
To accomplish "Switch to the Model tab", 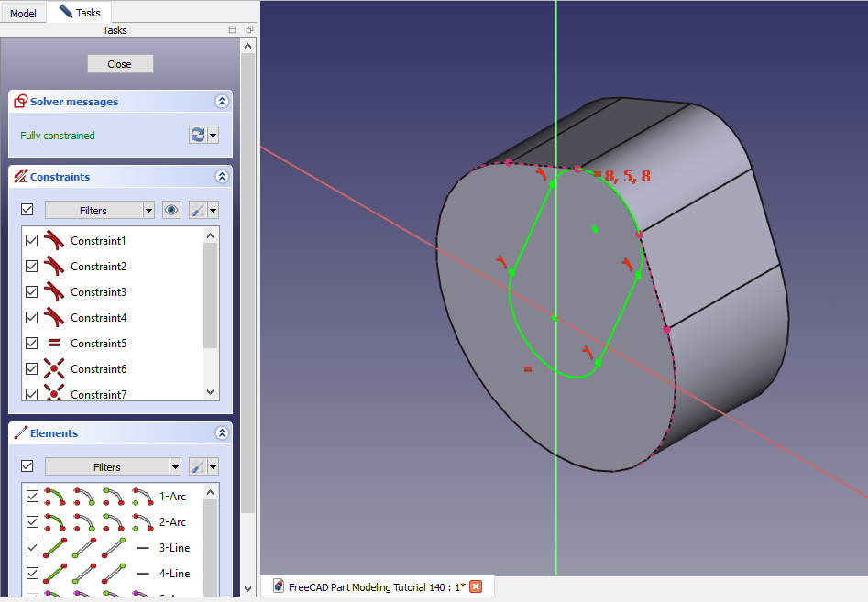I will pyautogui.click(x=23, y=13).
